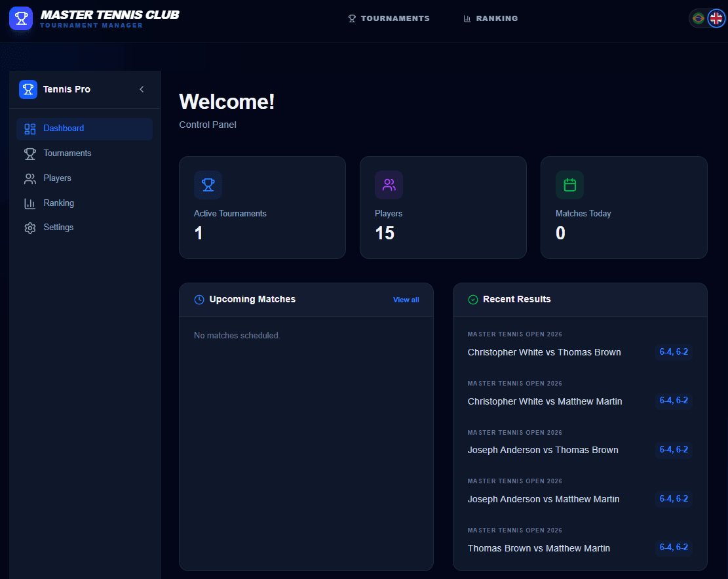Click the Upcoming Matches clock icon
Screen dimensions: 728x579
click(199, 299)
